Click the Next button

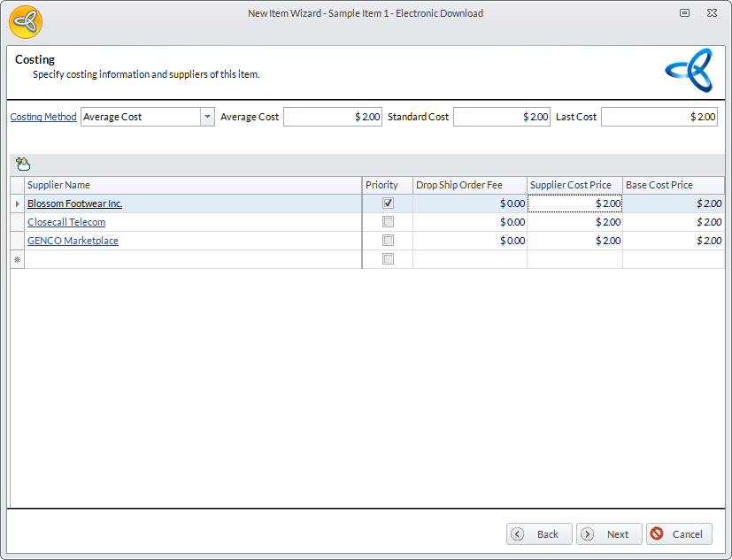click(609, 534)
